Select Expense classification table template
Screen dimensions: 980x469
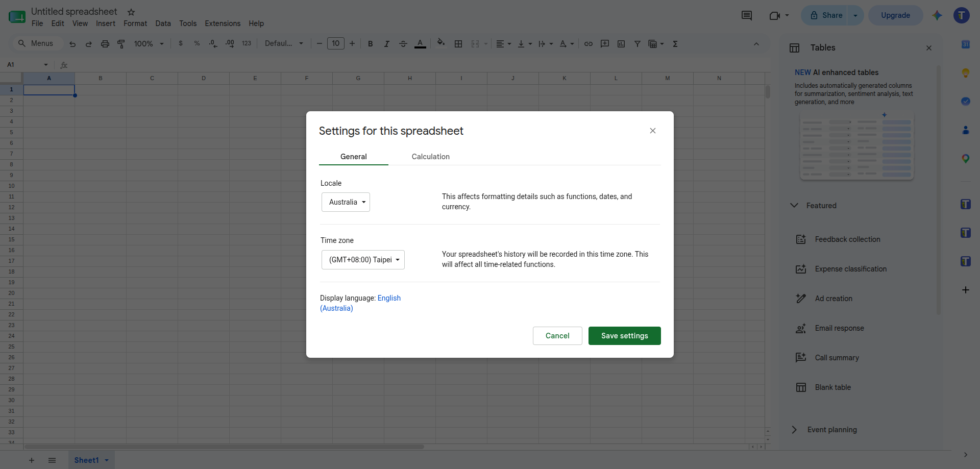[x=850, y=269]
